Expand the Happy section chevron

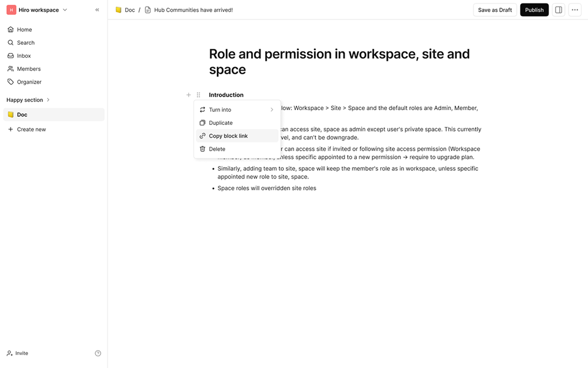[x=48, y=100]
